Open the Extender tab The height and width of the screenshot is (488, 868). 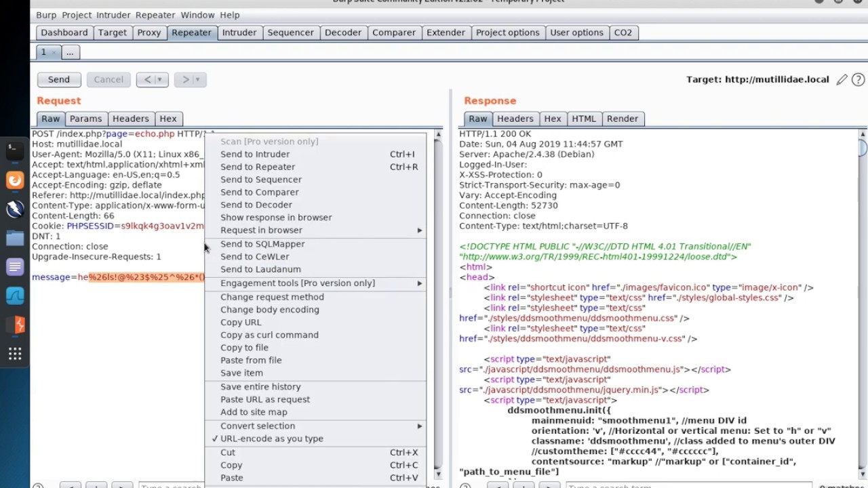point(446,33)
